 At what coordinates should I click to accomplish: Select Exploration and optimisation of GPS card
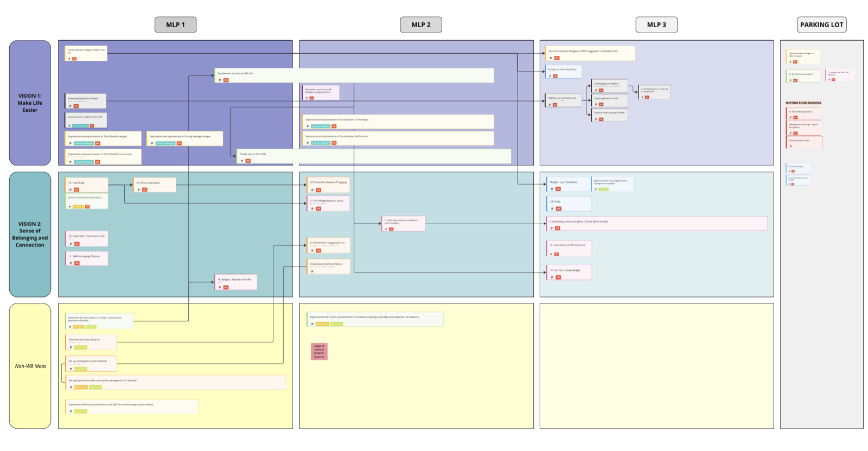(103, 157)
